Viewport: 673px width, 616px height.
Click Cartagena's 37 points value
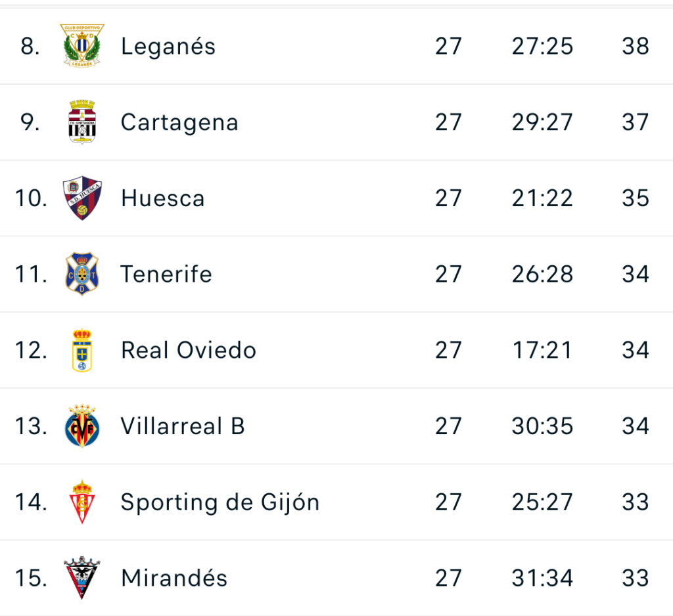636,123
